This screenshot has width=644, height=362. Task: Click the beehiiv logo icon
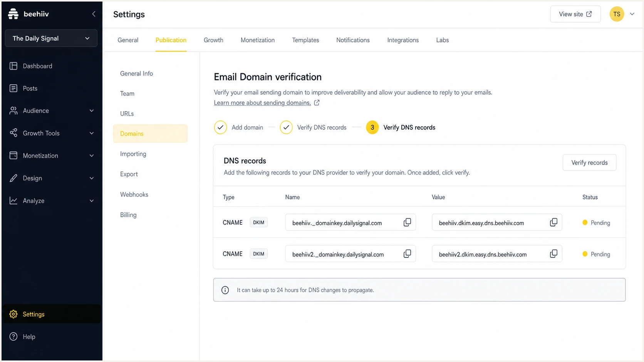(13, 14)
